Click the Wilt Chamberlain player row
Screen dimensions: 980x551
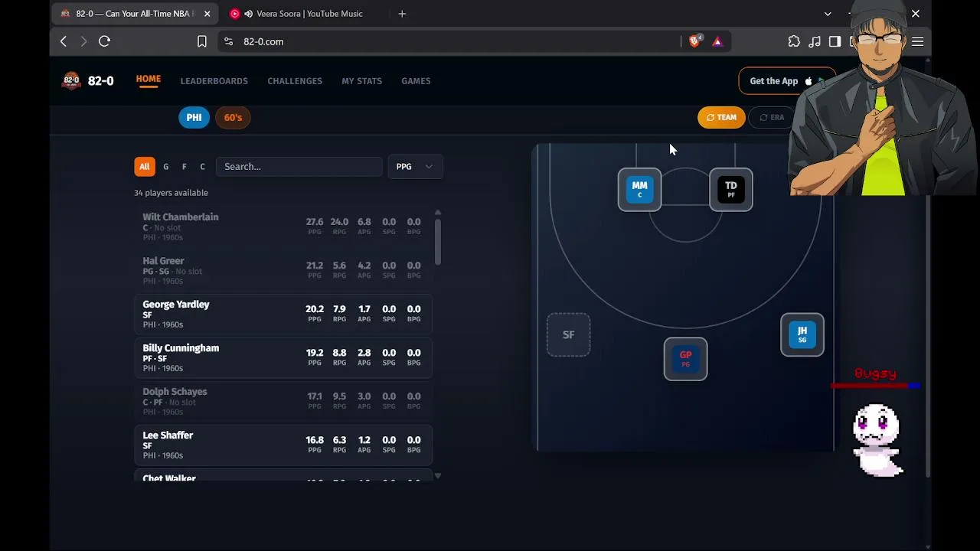click(x=283, y=227)
